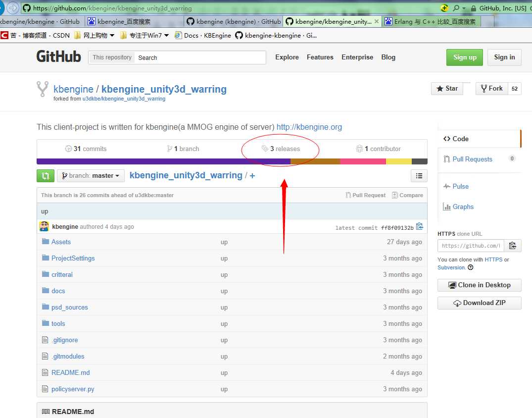Click the forked repository icon beside kbengine

43,89
